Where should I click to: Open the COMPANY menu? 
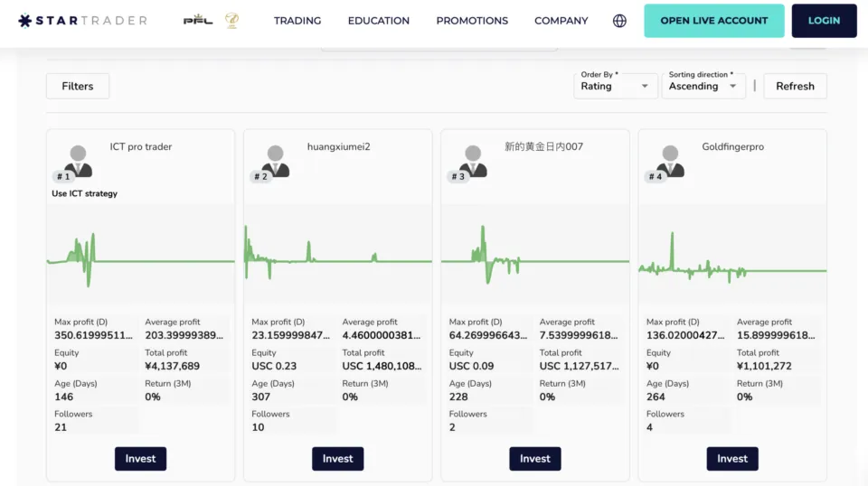pyautogui.click(x=561, y=21)
